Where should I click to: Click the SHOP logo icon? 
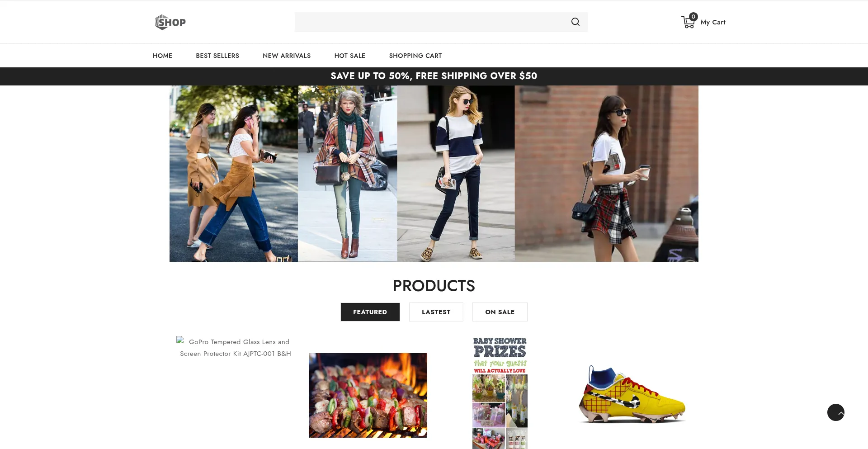point(170,22)
